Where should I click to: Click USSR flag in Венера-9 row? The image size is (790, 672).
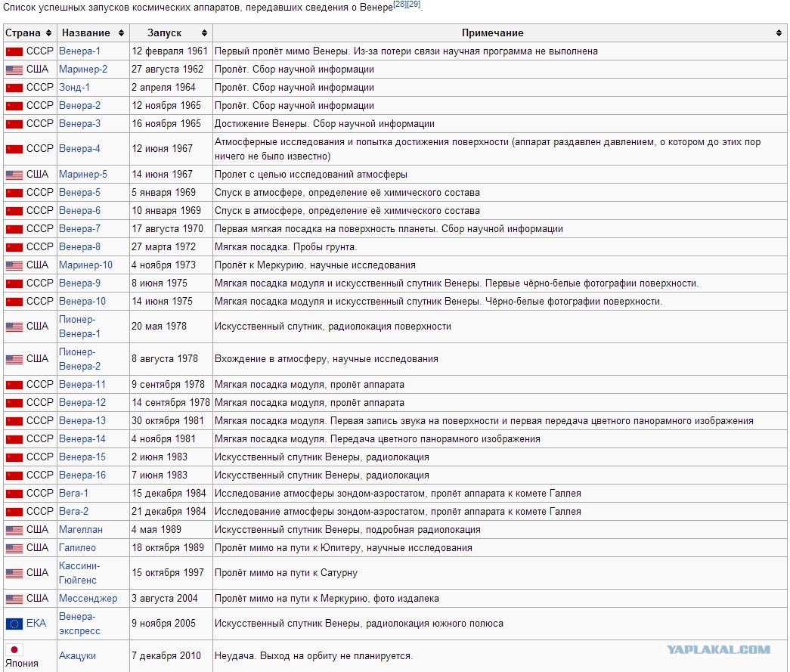point(14,283)
